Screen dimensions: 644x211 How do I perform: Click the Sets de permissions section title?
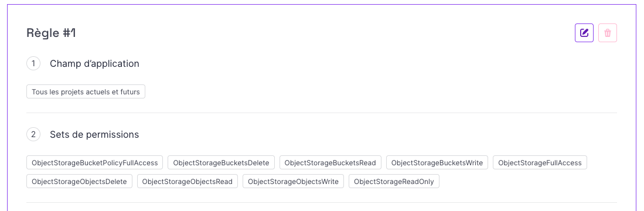point(94,134)
